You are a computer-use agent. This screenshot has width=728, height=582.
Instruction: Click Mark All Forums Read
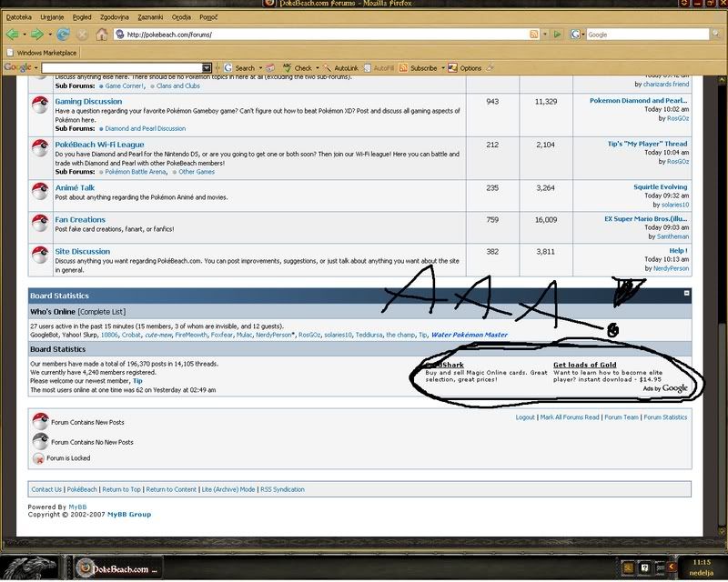[x=570, y=417]
